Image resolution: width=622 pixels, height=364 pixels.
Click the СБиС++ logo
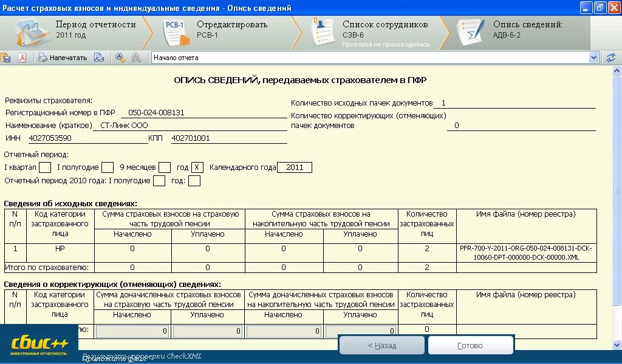[39, 344]
